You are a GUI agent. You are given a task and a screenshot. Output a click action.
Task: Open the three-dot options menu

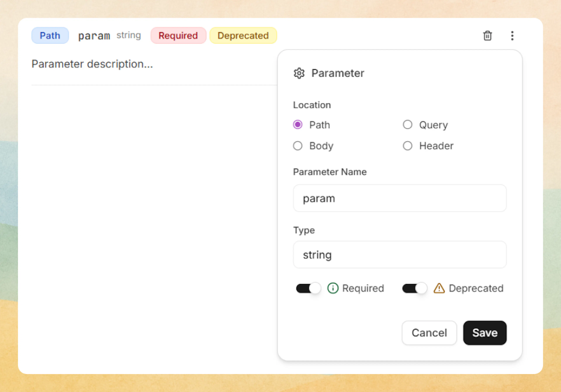click(512, 36)
